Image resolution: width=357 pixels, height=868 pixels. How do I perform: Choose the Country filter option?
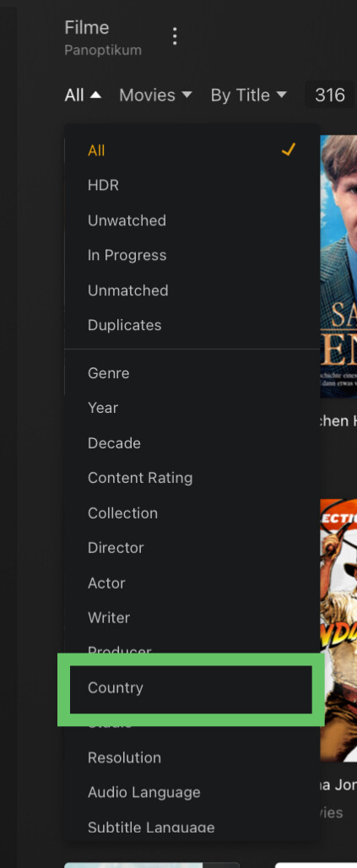[191, 688]
